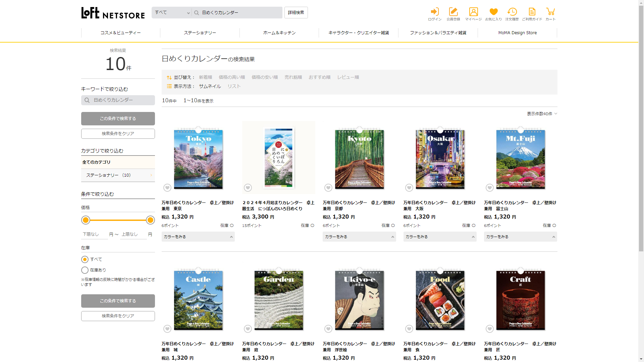Favorite the Tokyo calendar heart icon
This screenshot has width=644, height=362.
[167, 188]
